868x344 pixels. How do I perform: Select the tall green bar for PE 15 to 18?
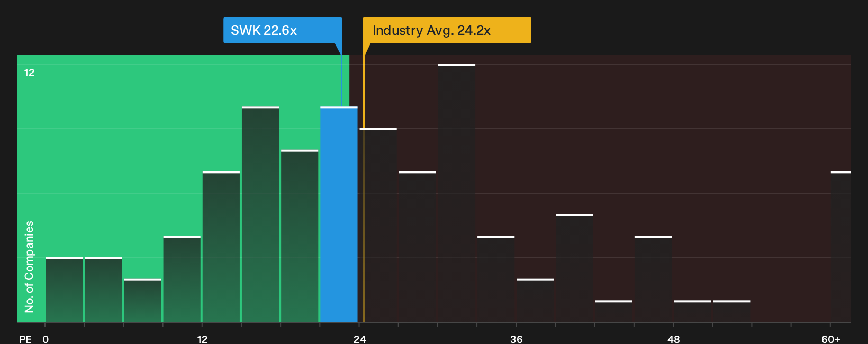[x=260, y=214]
